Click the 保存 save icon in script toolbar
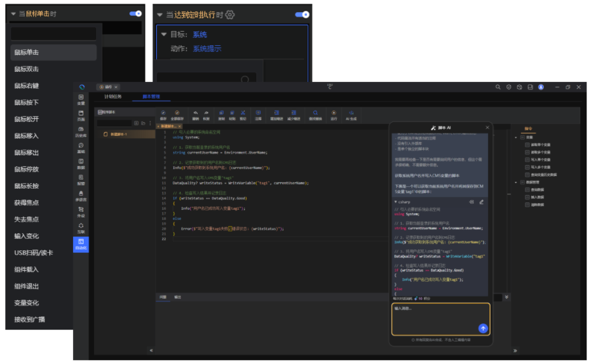Image resolution: width=591 pixels, height=364 pixels. pos(163,112)
